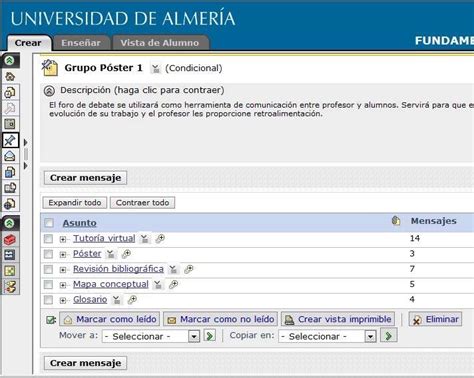Click Marcar como leído button

point(109,319)
